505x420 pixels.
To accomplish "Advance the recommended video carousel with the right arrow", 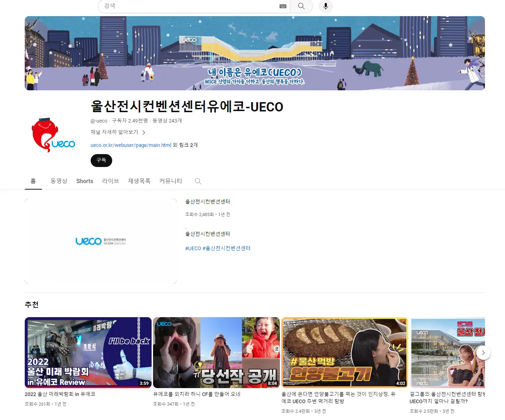I will (x=483, y=353).
